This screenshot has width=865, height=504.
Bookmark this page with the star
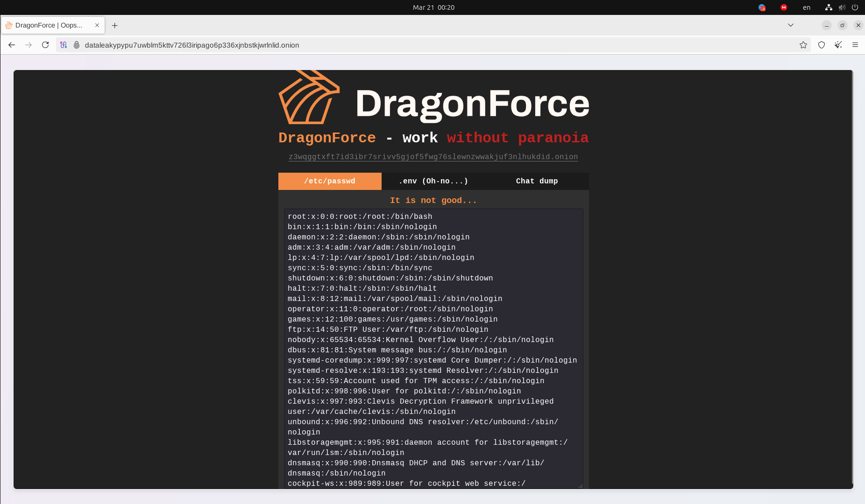click(803, 45)
